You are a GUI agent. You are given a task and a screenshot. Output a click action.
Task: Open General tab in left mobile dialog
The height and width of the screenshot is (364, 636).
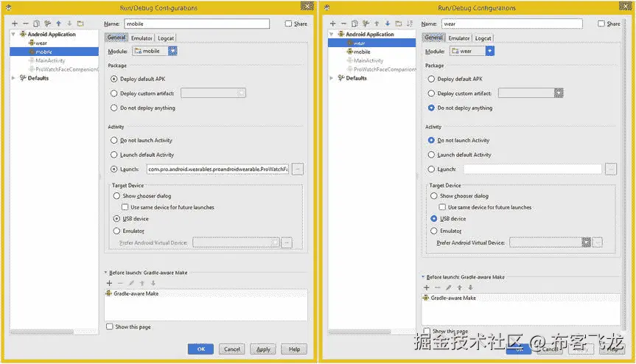pyautogui.click(x=117, y=38)
